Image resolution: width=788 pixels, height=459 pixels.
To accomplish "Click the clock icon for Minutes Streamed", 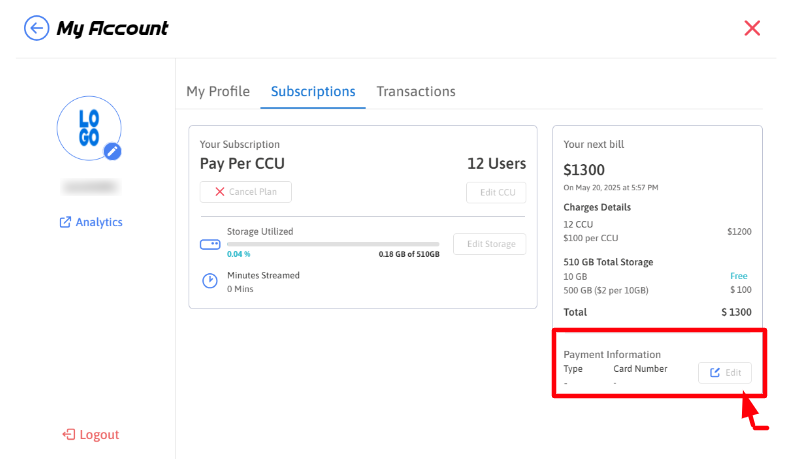I will tap(210, 281).
